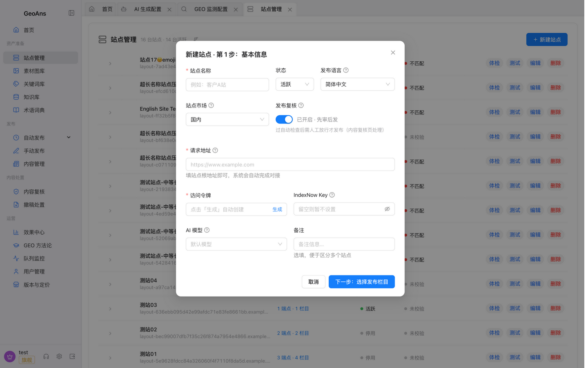The height and width of the screenshot is (368, 588).
Task: Click 测试 for the 测站04 row
Action: pos(515,284)
